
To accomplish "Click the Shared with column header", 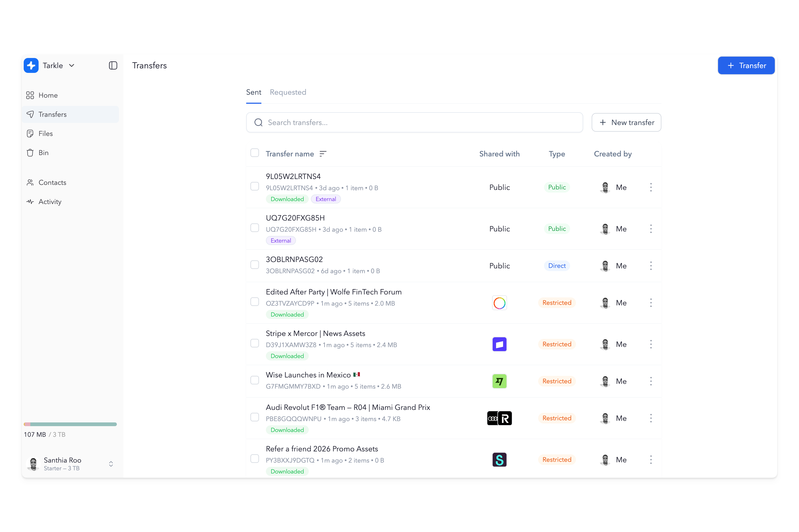I will 499,154.
